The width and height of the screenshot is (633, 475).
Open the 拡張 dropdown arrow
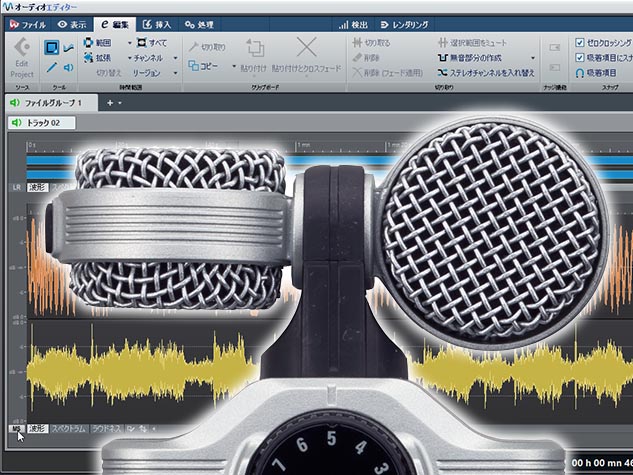[130, 58]
